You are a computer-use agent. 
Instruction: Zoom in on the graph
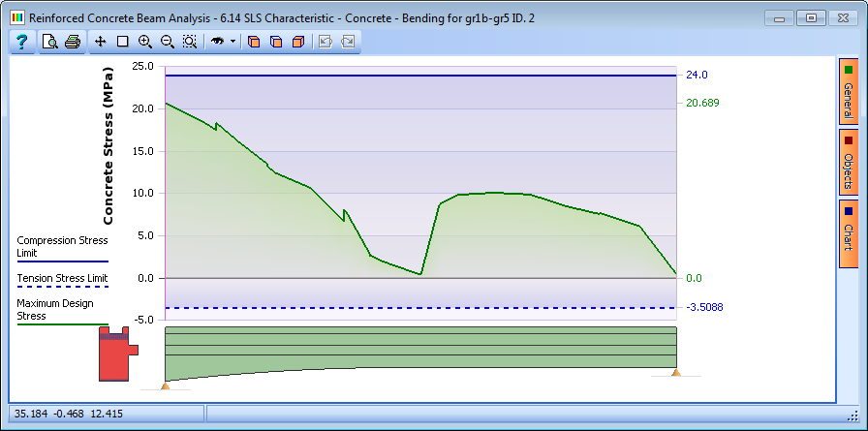(145, 42)
